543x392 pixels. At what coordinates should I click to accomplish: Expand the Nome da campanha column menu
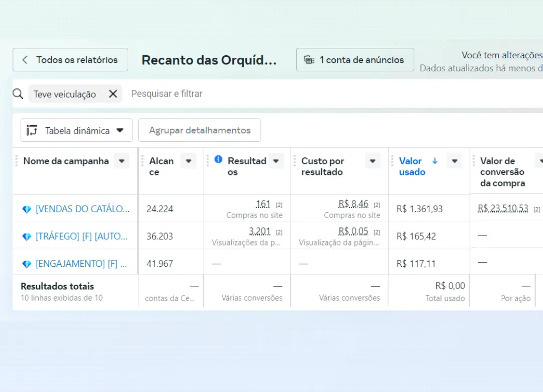click(121, 161)
